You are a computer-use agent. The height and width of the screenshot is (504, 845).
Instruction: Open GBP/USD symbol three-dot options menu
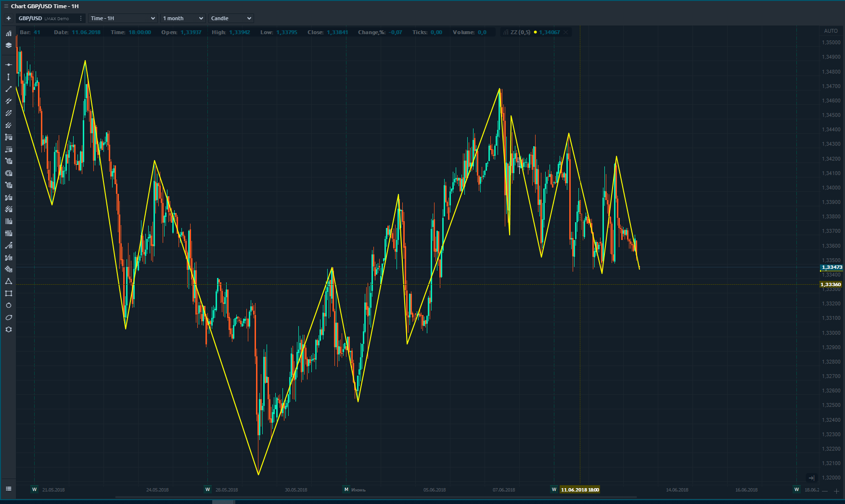pyautogui.click(x=80, y=18)
